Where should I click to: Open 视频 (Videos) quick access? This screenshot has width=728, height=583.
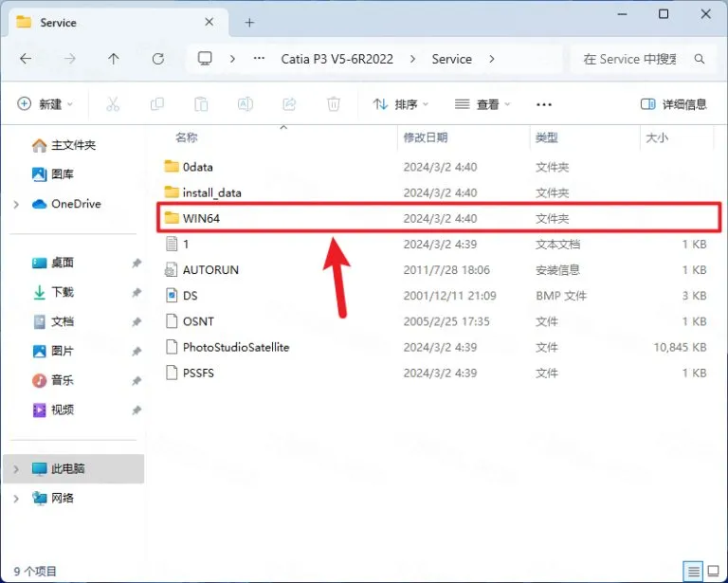point(52,410)
